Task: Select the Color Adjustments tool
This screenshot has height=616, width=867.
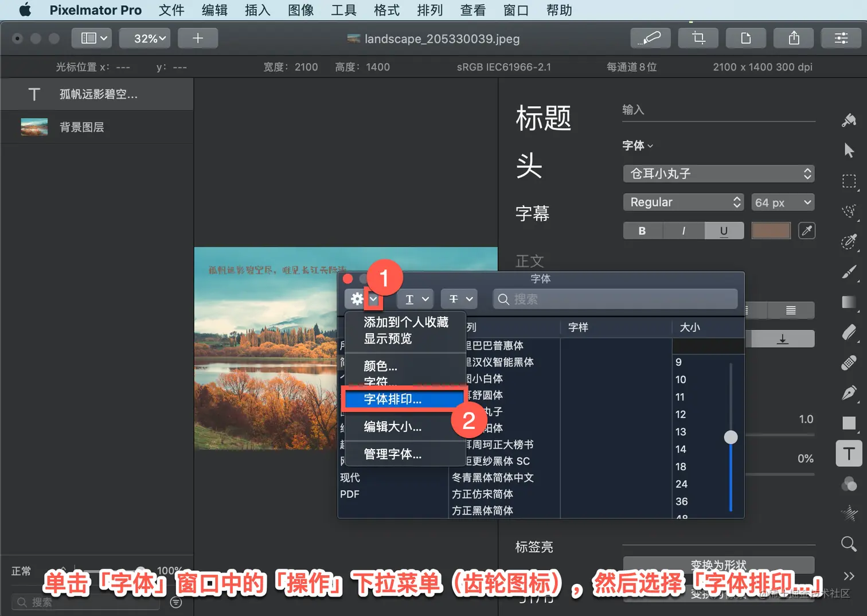Action: (x=849, y=484)
